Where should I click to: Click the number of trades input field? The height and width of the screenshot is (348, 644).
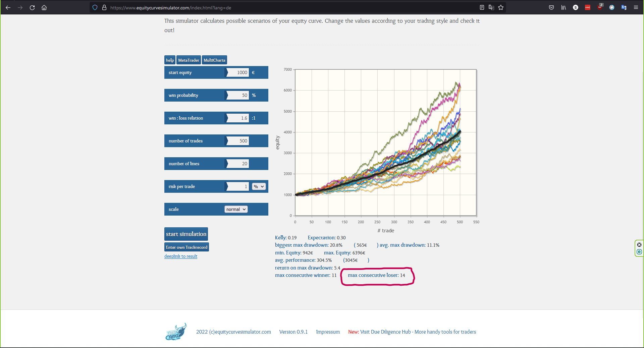(238, 141)
